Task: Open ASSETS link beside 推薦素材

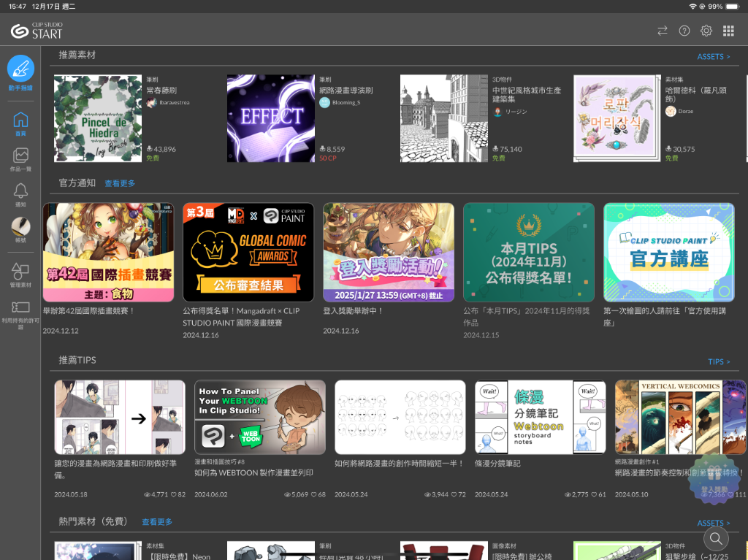Action: [713, 57]
